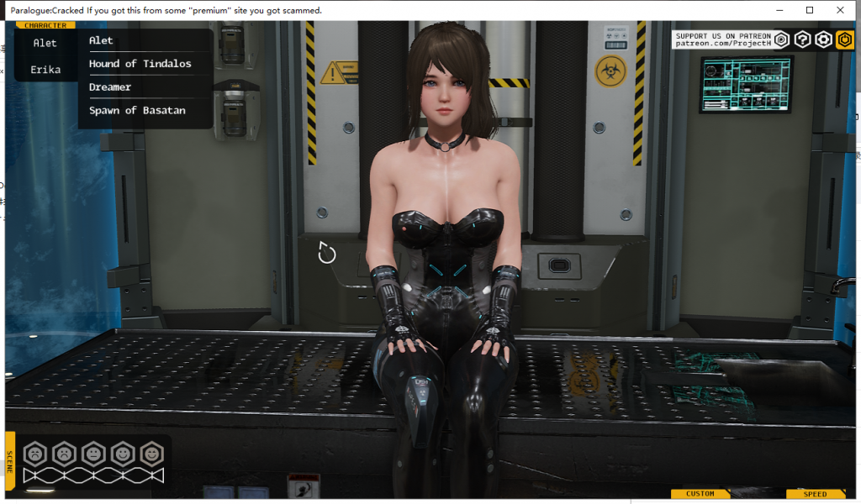Viewport: 861px width, 504px height.
Task: Select Alet in the left character column
Action: click(45, 43)
